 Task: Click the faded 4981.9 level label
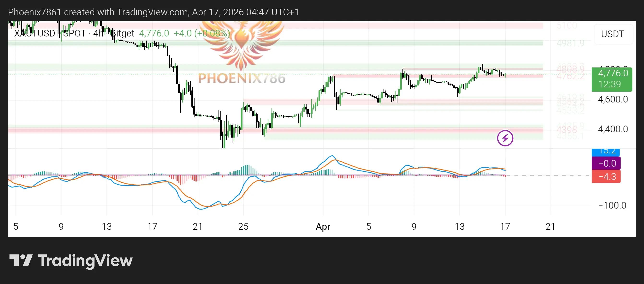pos(570,43)
